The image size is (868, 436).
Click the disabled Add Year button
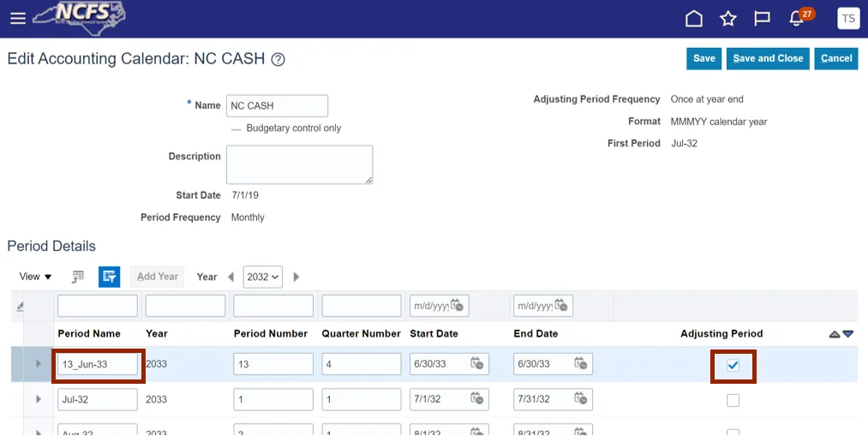click(157, 277)
